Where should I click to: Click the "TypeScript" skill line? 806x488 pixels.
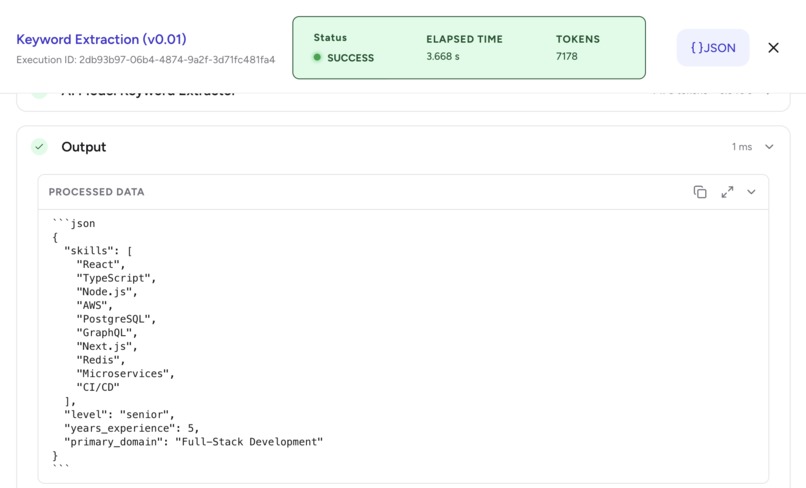pos(116,278)
